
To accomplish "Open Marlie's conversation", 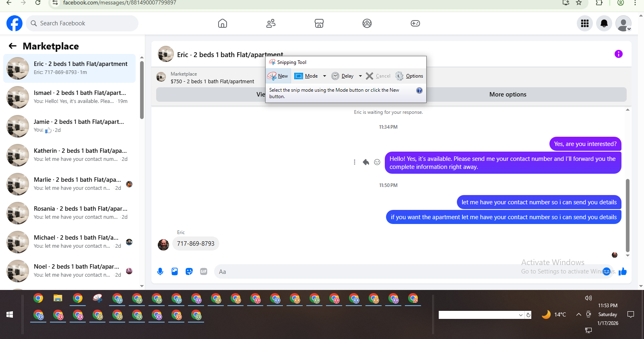I will (69, 184).
